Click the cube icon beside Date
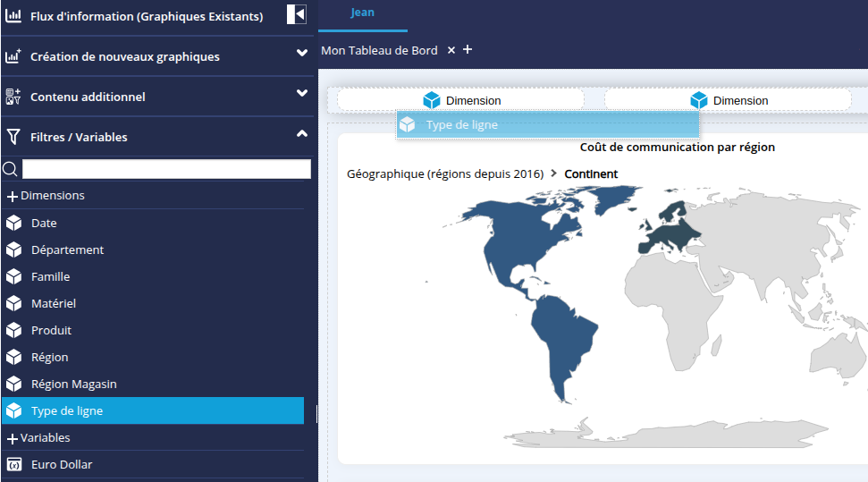The height and width of the screenshot is (482, 868). (13, 223)
